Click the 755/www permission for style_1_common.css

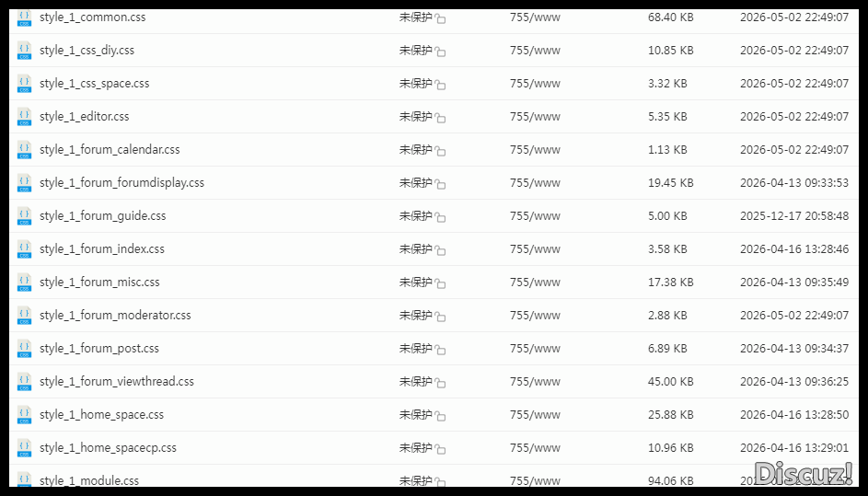tap(535, 17)
